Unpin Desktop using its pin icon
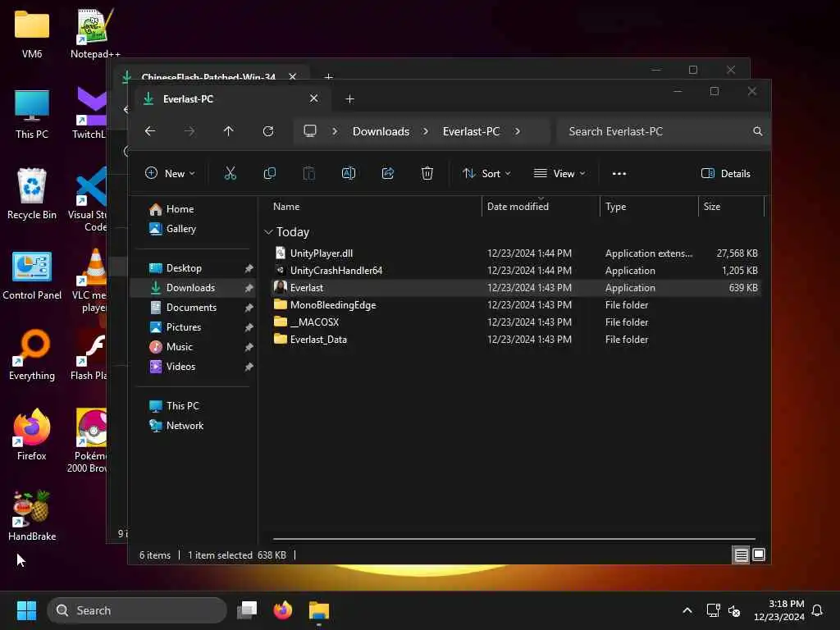840x630 pixels. pos(249,268)
